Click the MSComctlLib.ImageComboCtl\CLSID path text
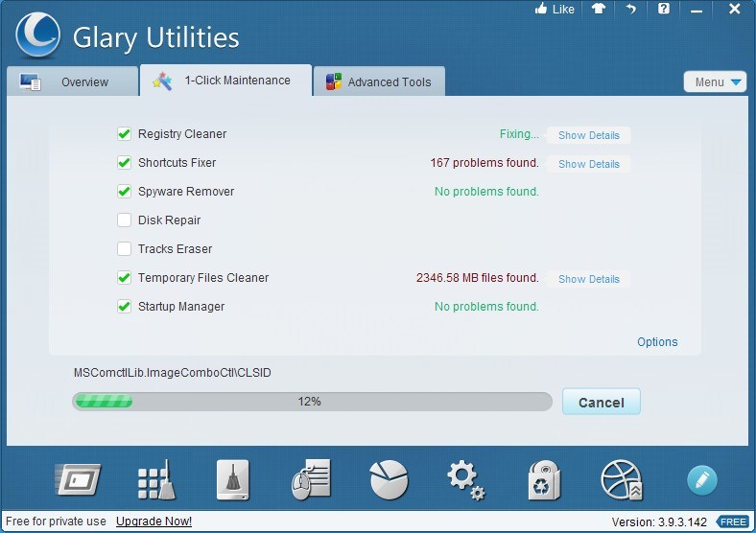756x533 pixels. pos(172,373)
